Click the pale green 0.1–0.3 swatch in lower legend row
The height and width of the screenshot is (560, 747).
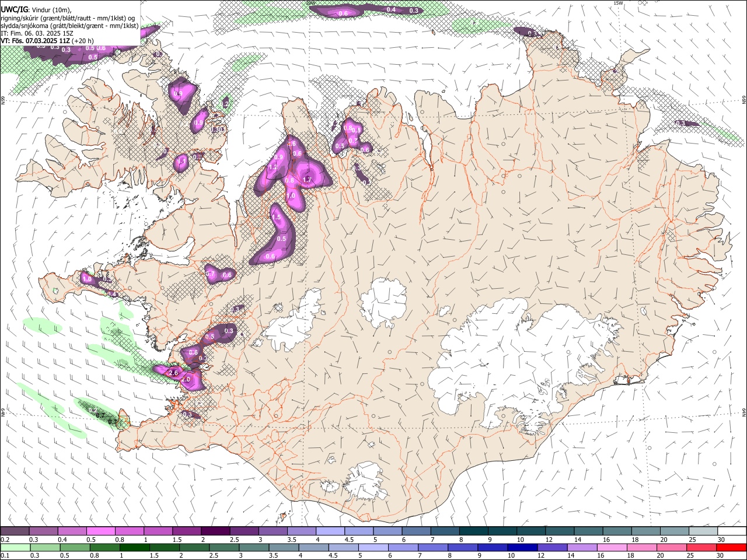(16, 547)
